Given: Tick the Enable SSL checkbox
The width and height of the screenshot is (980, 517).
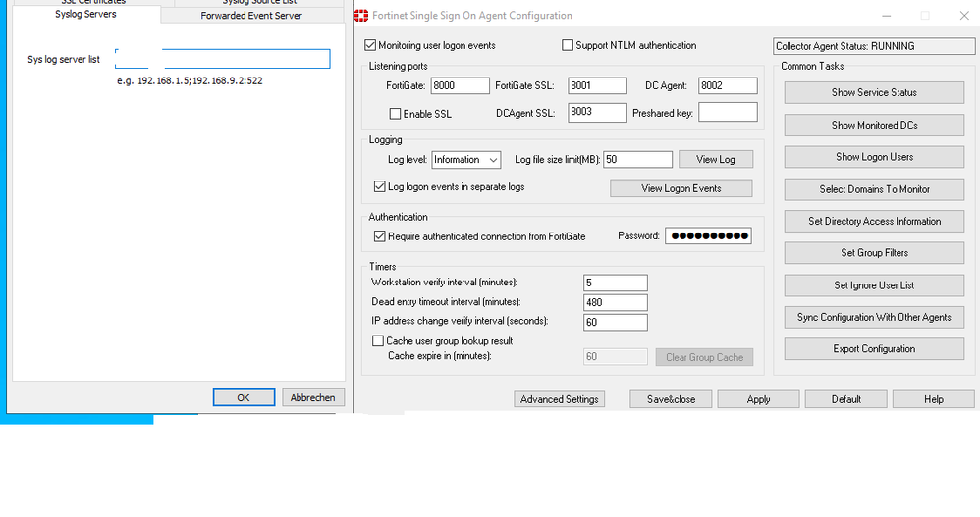Looking at the screenshot, I should [x=395, y=114].
